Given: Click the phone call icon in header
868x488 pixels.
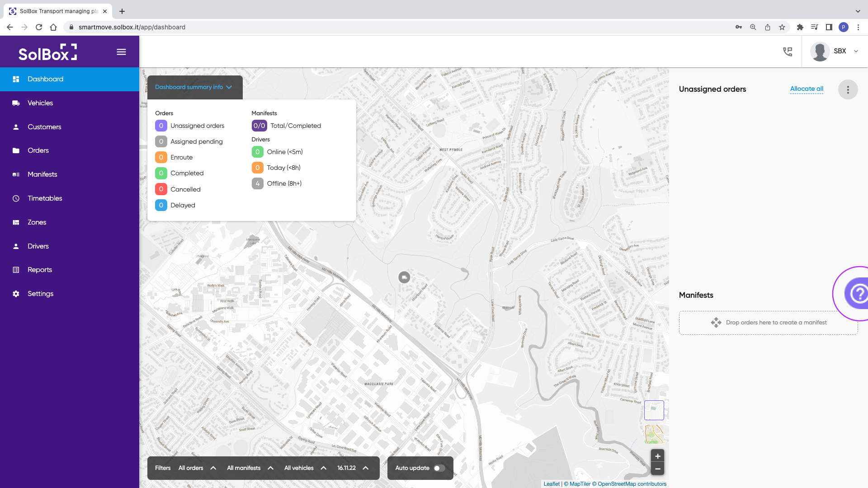Looking at the screenshot, I should tap(788, 52).
